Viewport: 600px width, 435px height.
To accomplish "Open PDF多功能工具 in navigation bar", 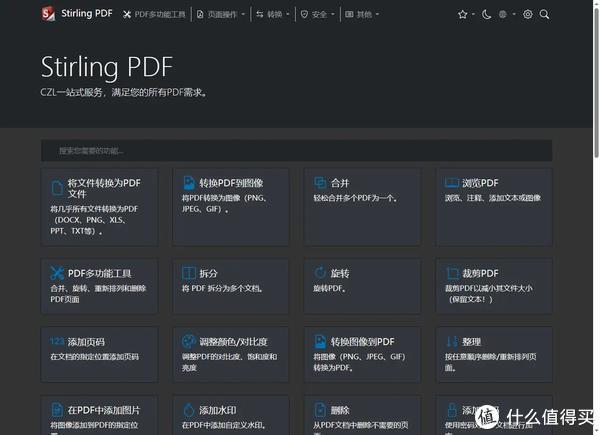I will (x=154, y=15).
